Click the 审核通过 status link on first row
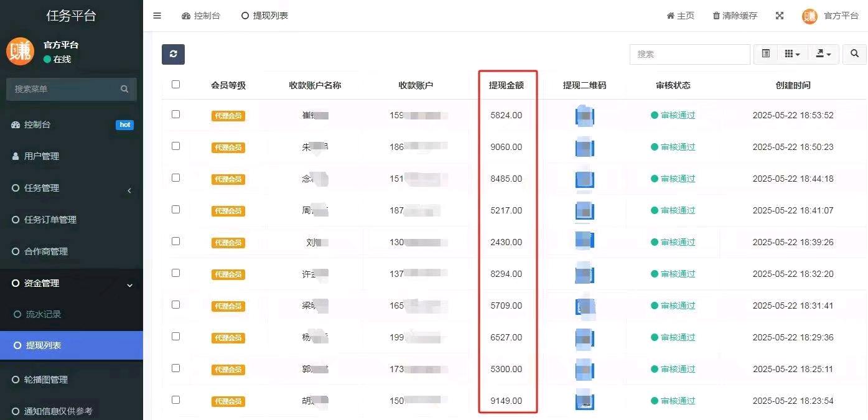Image resolution: width=868 pixels, height=420 pixels. 678,115
